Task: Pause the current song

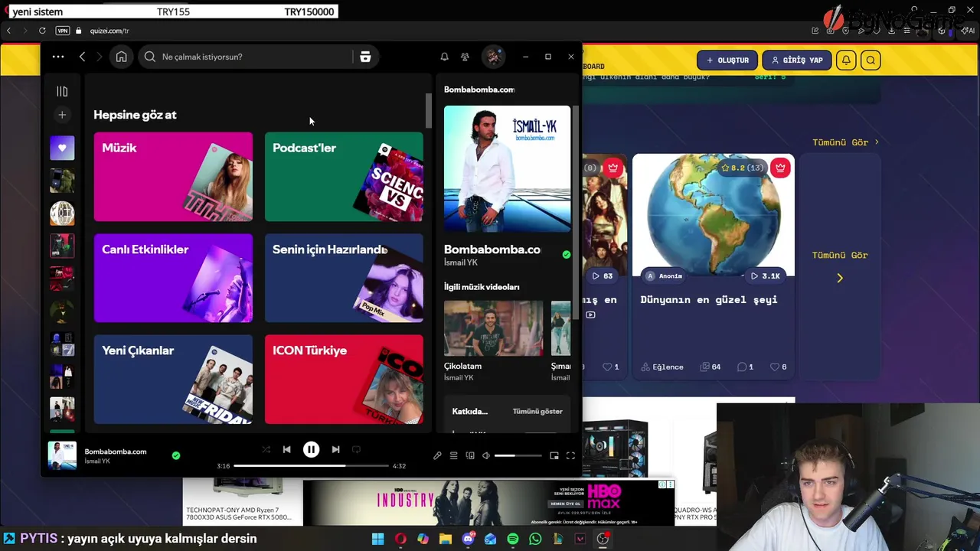Action: tap(311, 450)
